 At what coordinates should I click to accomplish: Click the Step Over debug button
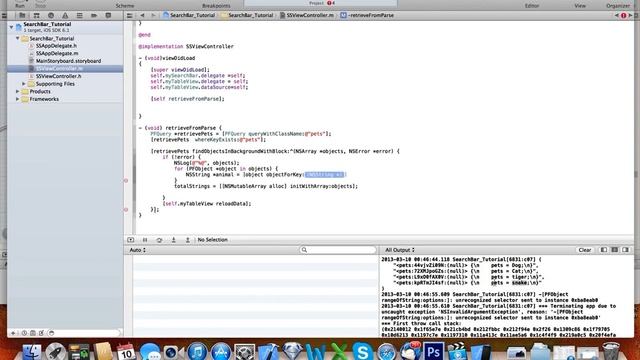(159, 240)
